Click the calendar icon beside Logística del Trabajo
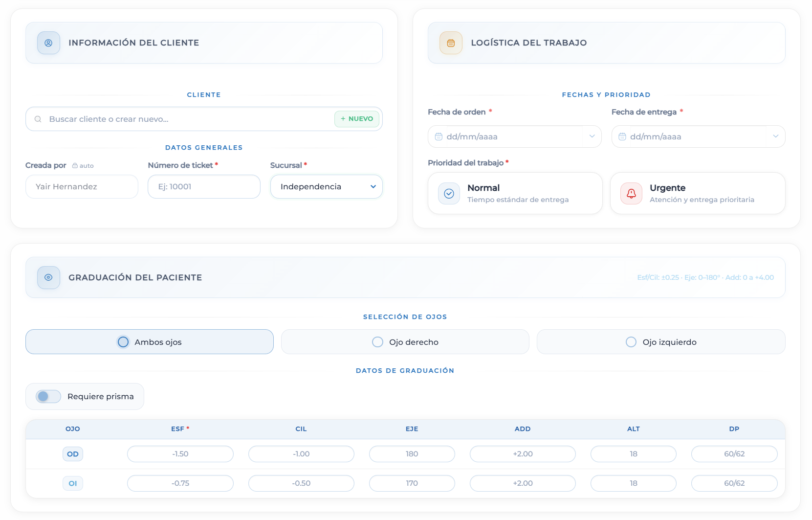 pyautogui.click(x=451, y=43)
